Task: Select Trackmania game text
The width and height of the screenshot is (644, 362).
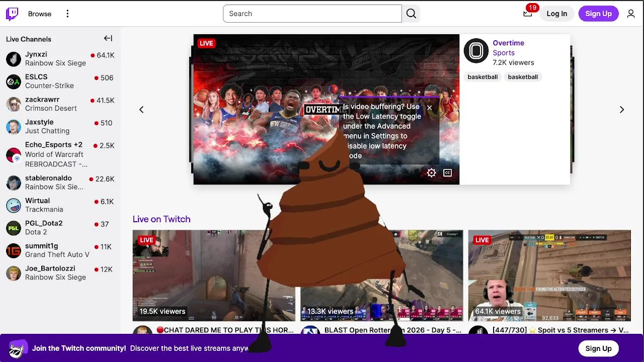Action: tap(44, 210)
